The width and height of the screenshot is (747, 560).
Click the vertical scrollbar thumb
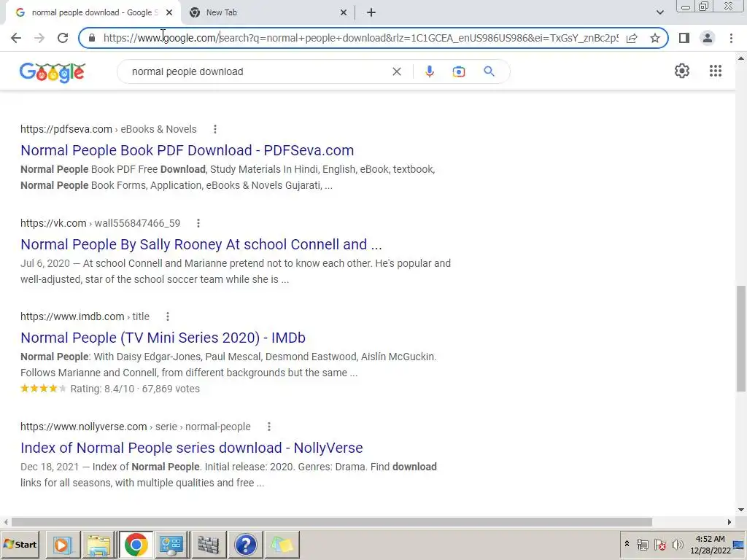coord(741,338)
